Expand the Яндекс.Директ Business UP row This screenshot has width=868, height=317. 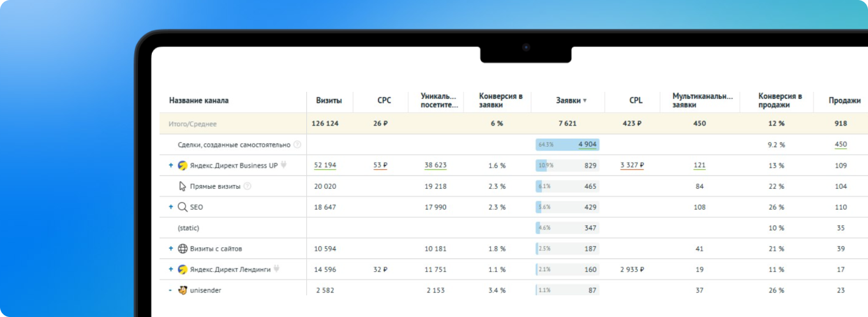(x=170, y=165)
